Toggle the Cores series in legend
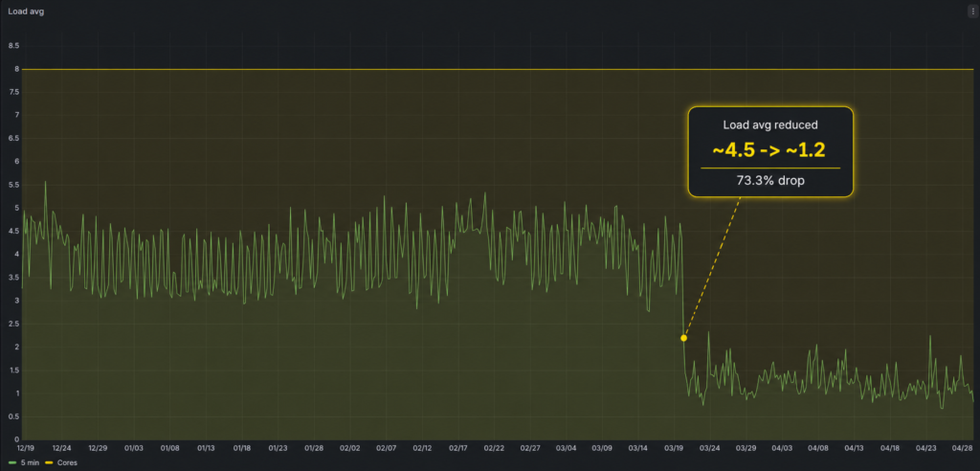The width and height of the screenshot is (980, 471). pyautogui.click(x=61, y=463)
